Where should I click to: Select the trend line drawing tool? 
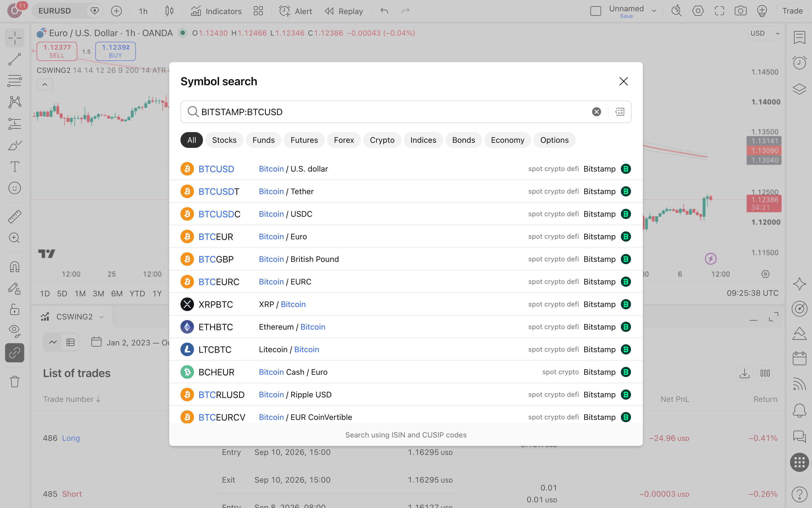coord(14,59)
